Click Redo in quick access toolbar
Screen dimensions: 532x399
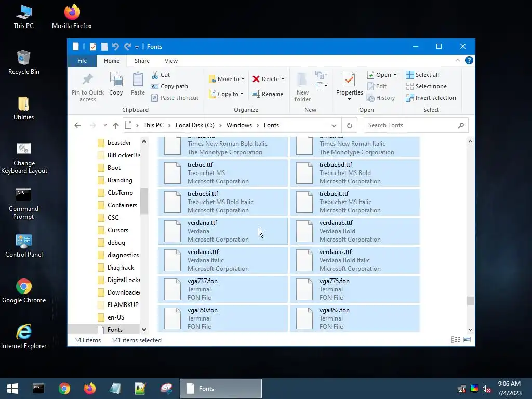127,46
